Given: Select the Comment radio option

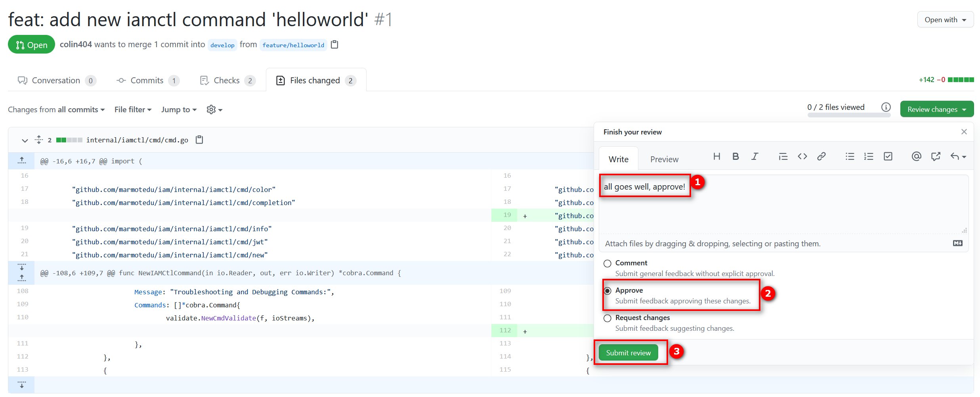Looking at the screenshot, I should tap(607, 263).
